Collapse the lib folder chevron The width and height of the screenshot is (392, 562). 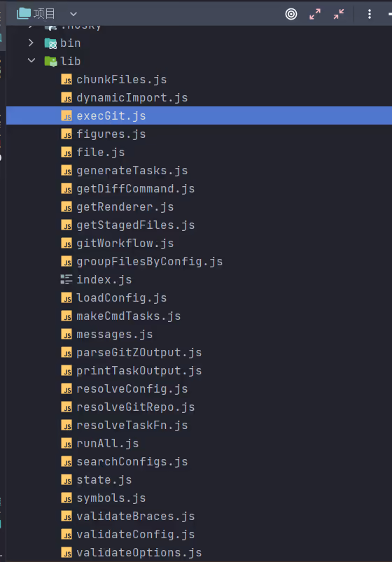click(31, 61)
